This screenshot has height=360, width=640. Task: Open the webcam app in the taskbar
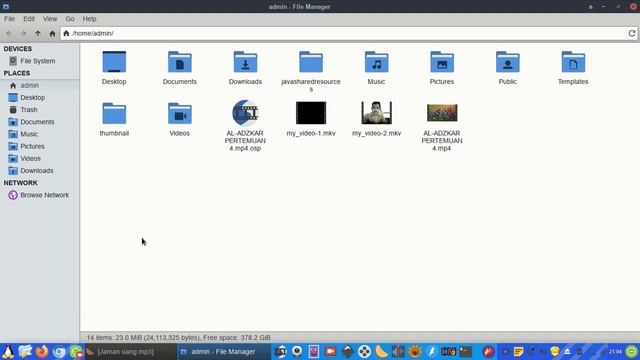click(x=297, y=351)
